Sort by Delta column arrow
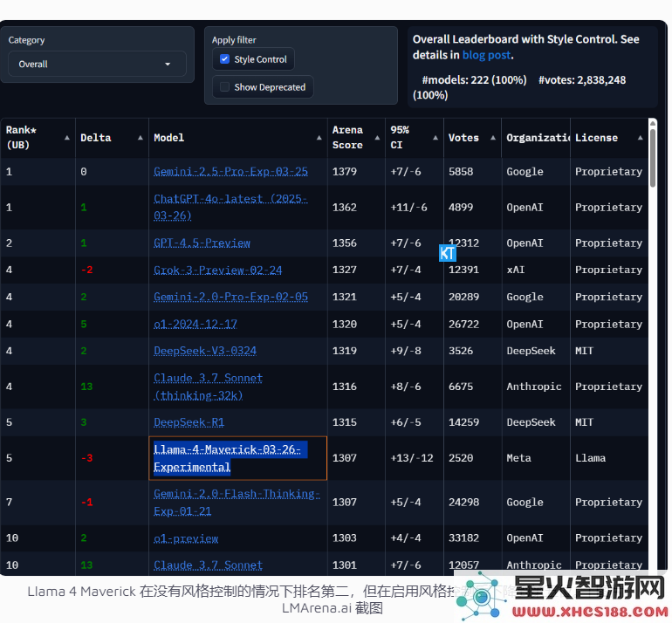 pyautogui.click(x=141, y=138)
